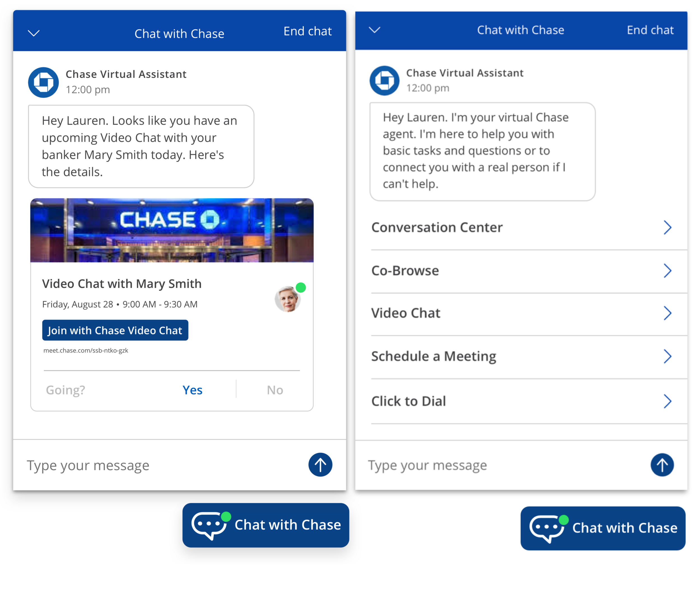Click End chat in left panel
The width and height of the screenshot is (700, 608).
tap(307, 31)
